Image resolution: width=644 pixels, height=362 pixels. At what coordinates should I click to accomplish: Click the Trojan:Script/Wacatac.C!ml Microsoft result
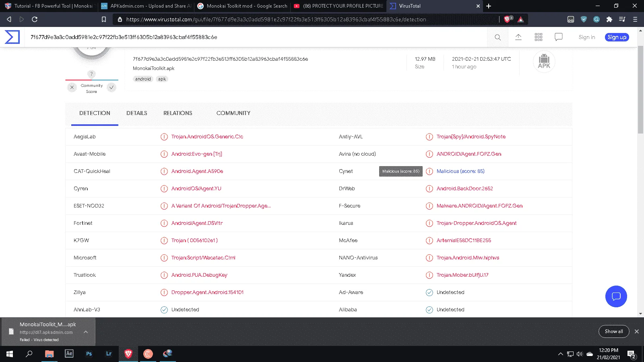tap(203, 258)
